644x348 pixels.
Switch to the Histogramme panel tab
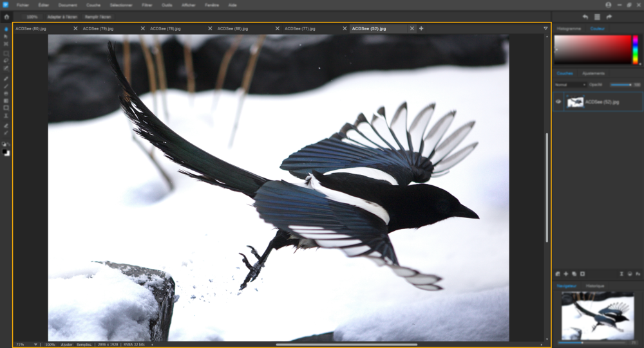(569, 29)
